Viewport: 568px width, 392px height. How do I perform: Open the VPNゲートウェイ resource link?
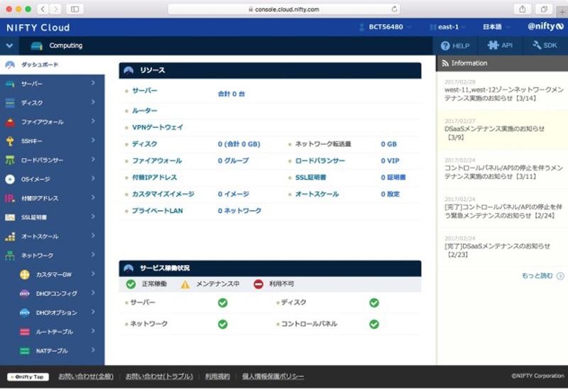(x=158, y=127)
